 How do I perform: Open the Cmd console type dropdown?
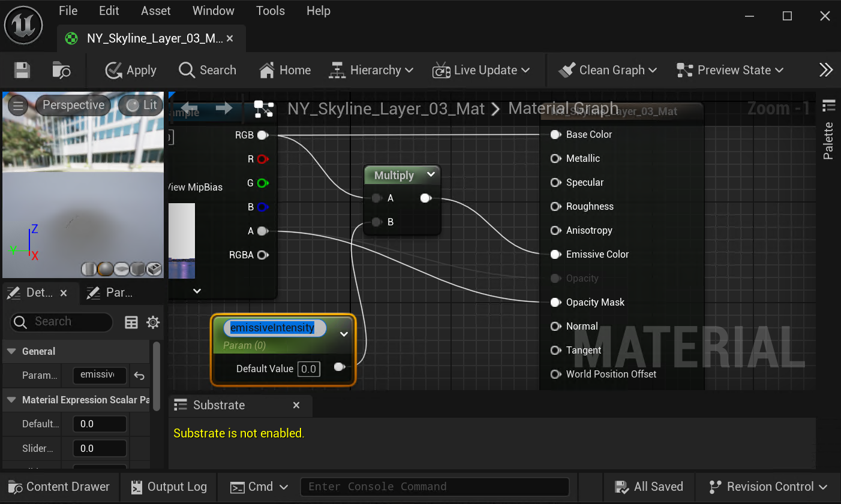tap(260, 487)
